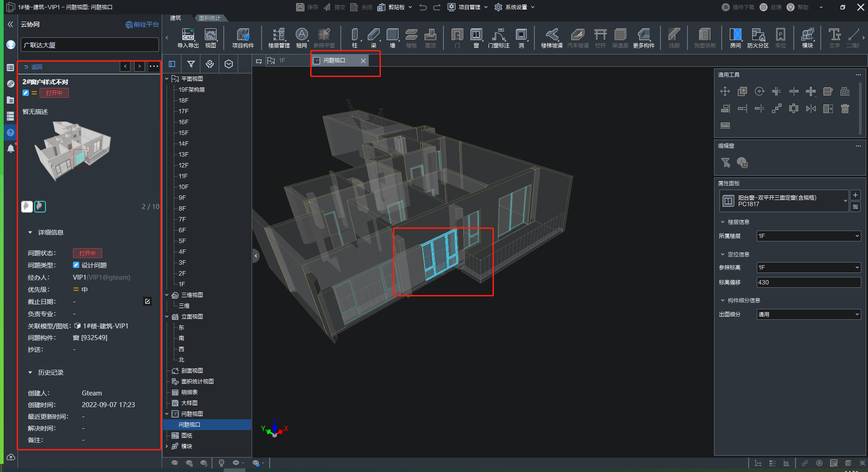Select the 门窗标注 annotation tool
868x472 pixels.
point(499,38)
